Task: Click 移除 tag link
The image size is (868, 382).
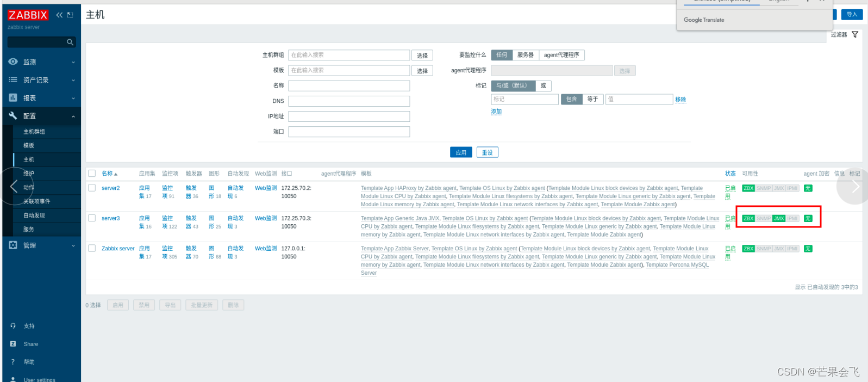Action: click(x=680, y=100)
